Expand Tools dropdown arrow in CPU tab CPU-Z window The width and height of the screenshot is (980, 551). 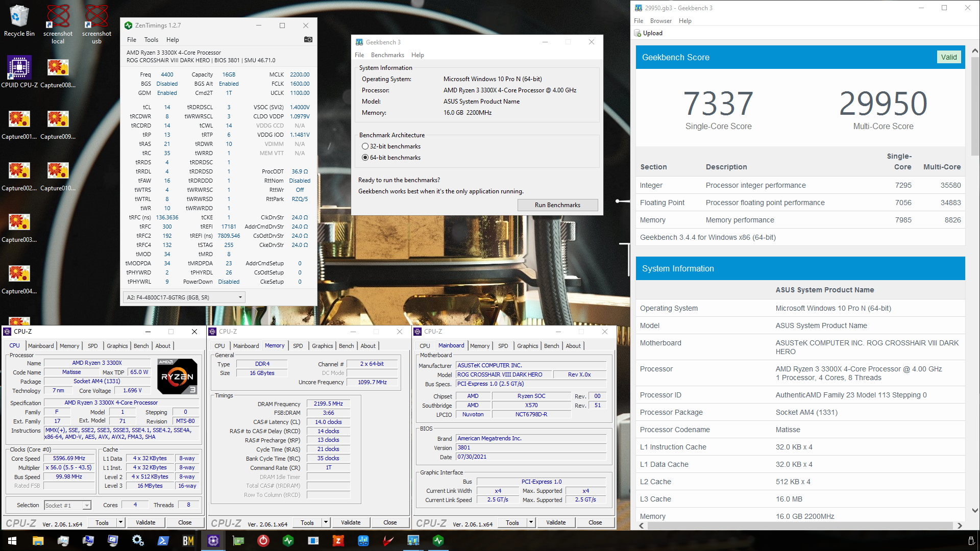click(120, 522)
